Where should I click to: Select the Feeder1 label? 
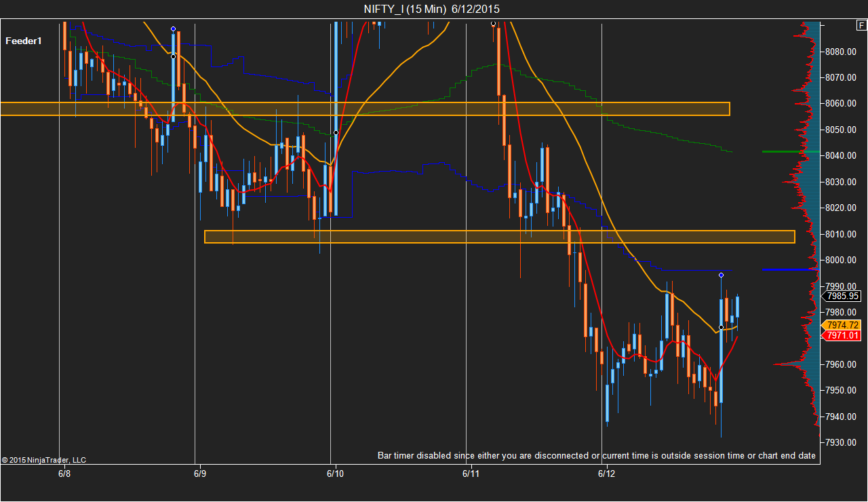pyautogui.click(x=24, y=41)
